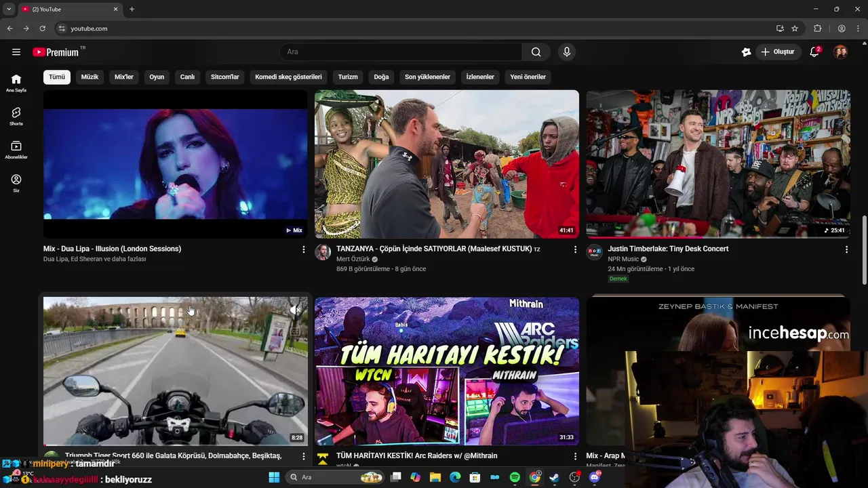Open options menu for TANZANYA video

pos(575,249)
